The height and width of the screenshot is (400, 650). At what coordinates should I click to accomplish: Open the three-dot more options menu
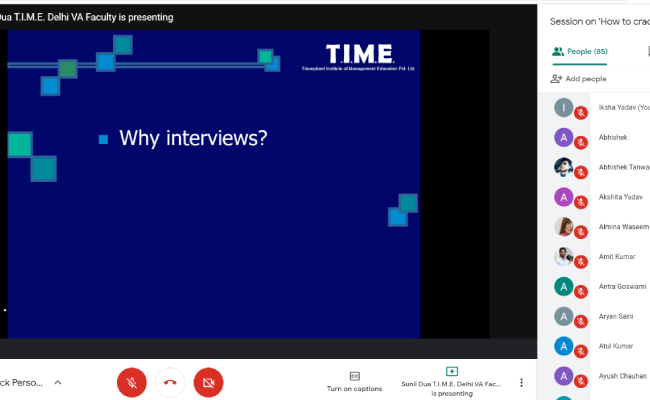pyautogui.click(x=521, y=382)
